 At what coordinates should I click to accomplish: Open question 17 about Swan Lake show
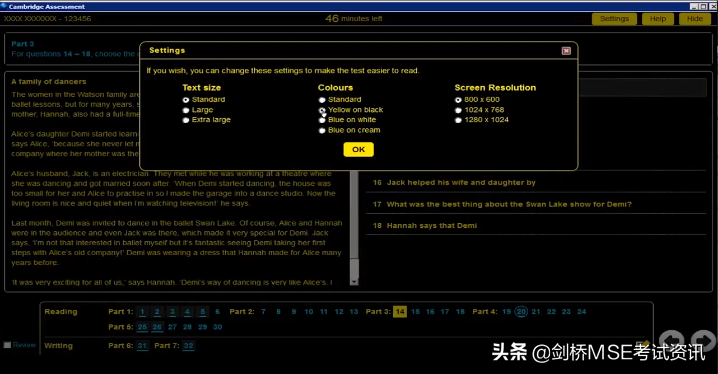click(536, 204)
